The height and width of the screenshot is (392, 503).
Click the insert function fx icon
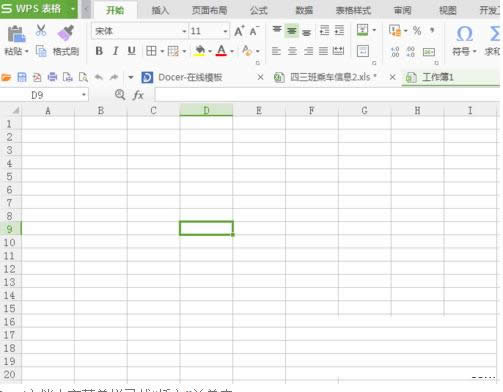coord(138,95)
